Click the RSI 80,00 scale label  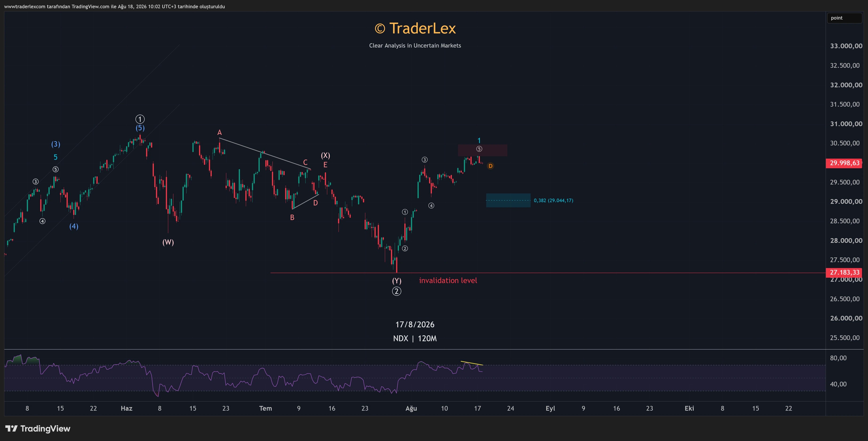[x=838, y=358]
